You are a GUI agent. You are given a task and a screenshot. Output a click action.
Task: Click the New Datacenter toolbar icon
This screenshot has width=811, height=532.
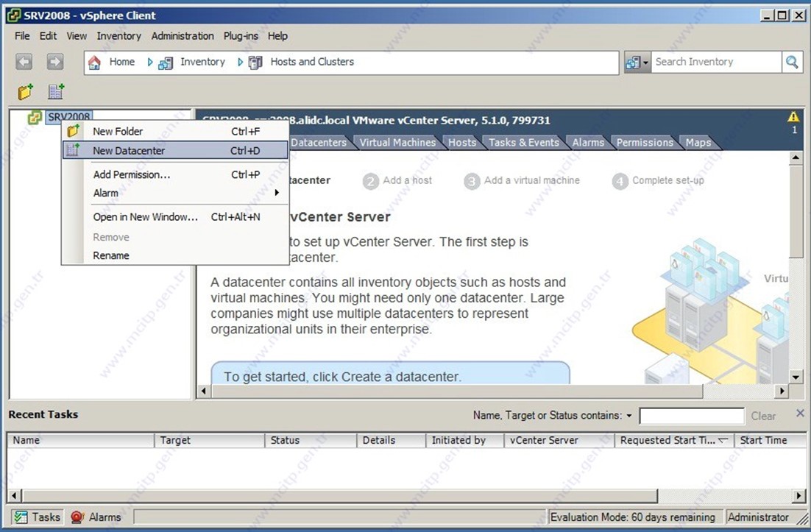pos(56,91)
